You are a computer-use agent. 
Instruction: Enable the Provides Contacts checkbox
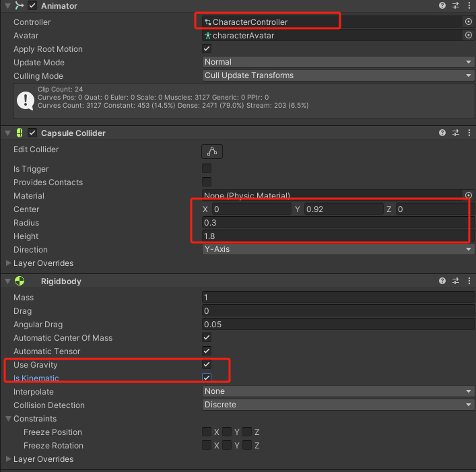coord(207,182)
